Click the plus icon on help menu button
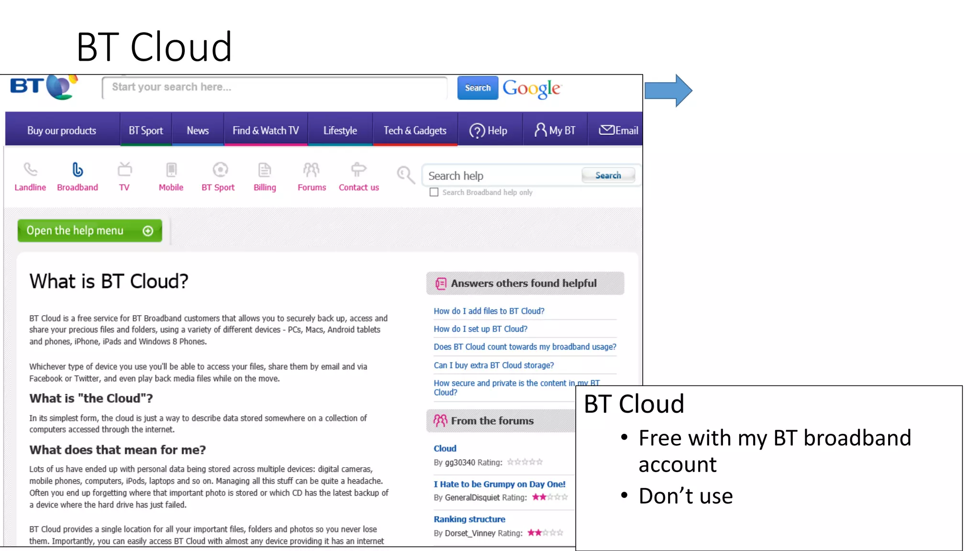Viewport: 980px width, 551px height. pos(148,231)
